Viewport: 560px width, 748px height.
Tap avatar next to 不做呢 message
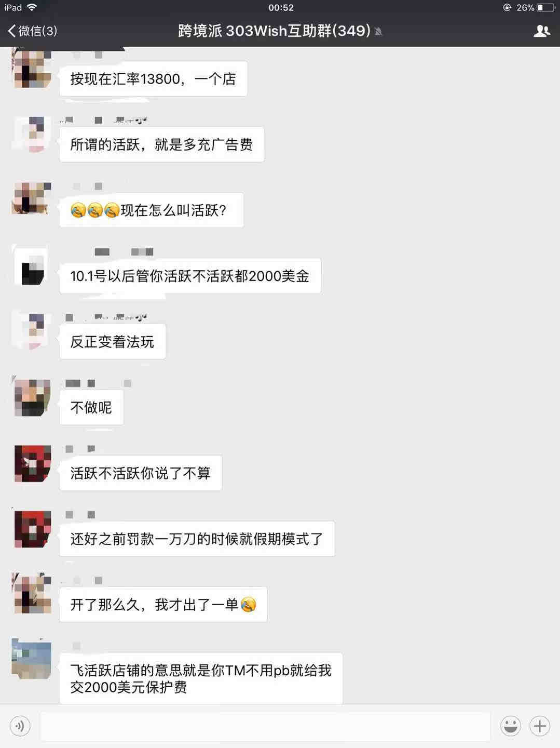pos(32,397)
